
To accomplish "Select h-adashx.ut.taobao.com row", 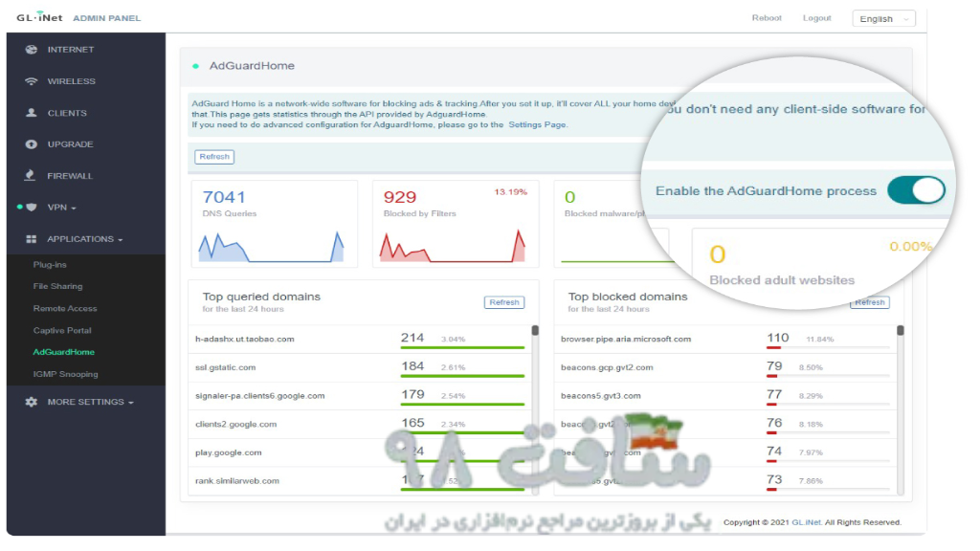I will tap(360, 340).
